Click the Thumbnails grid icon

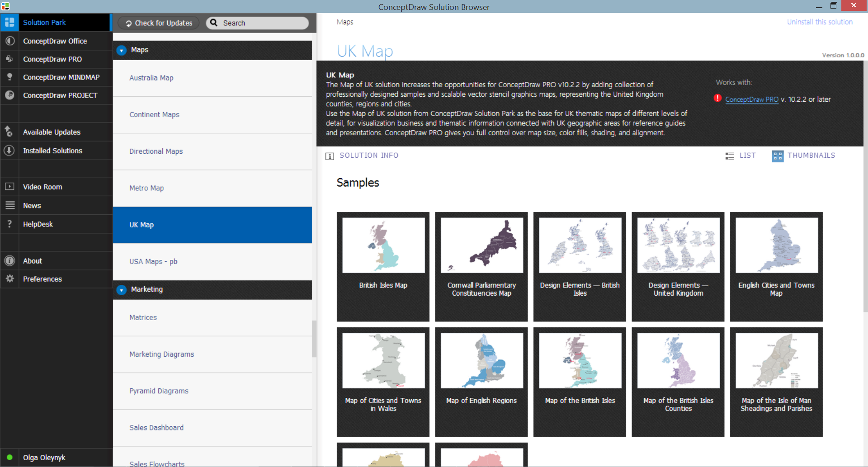coord(778,156)
